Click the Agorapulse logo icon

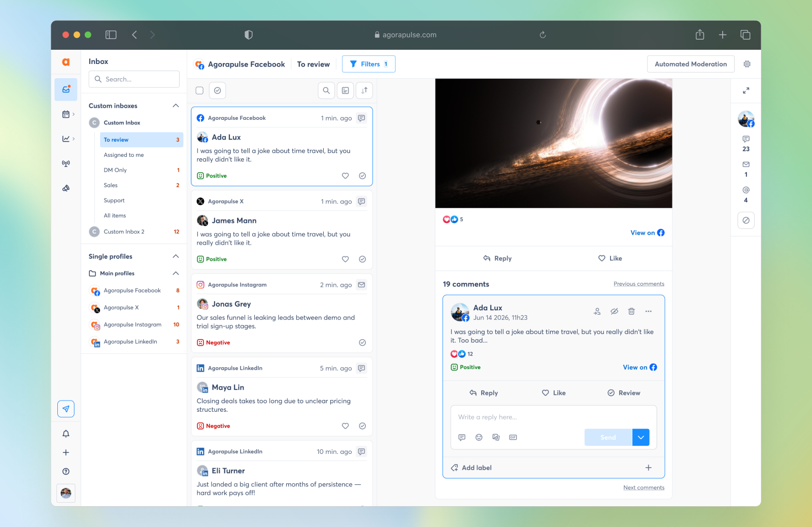pos(66,62)
